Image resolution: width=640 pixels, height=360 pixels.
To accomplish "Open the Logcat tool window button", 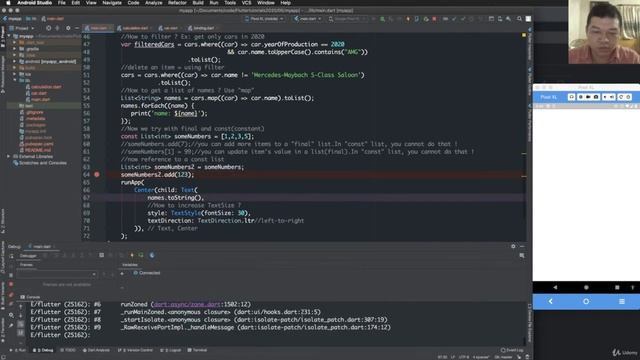I will pos(171,350).
